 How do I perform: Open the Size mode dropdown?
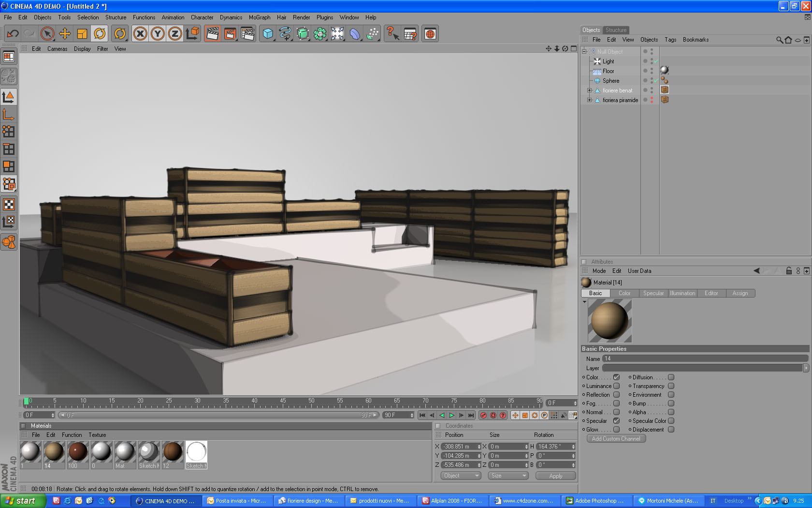point(507,476)
